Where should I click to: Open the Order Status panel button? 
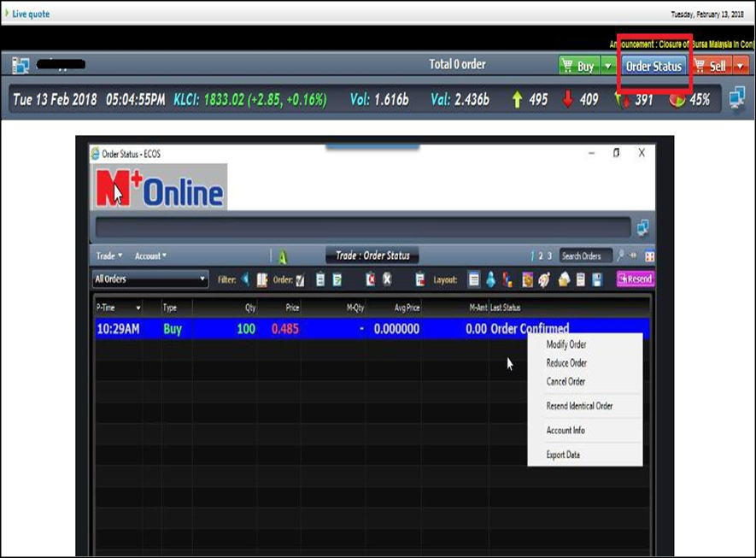653,66
